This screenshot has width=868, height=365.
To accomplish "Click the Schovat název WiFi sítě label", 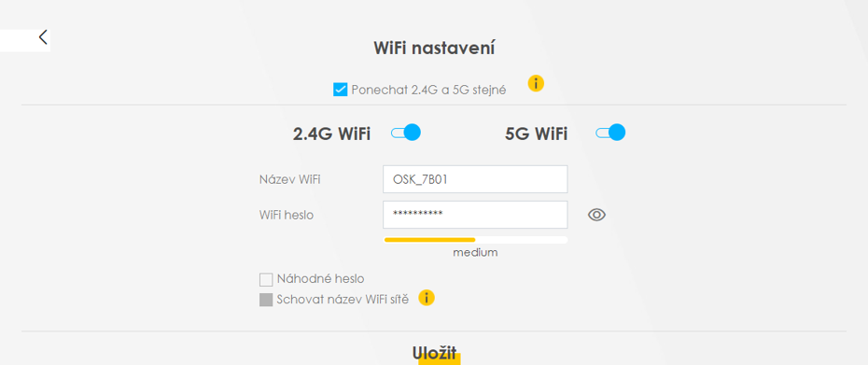I will point(343,300).
